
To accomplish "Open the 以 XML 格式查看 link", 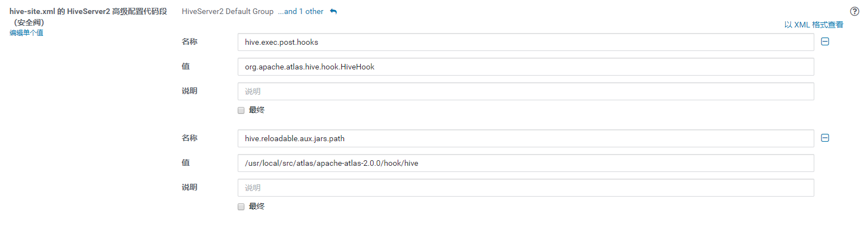I will point(814,25).
